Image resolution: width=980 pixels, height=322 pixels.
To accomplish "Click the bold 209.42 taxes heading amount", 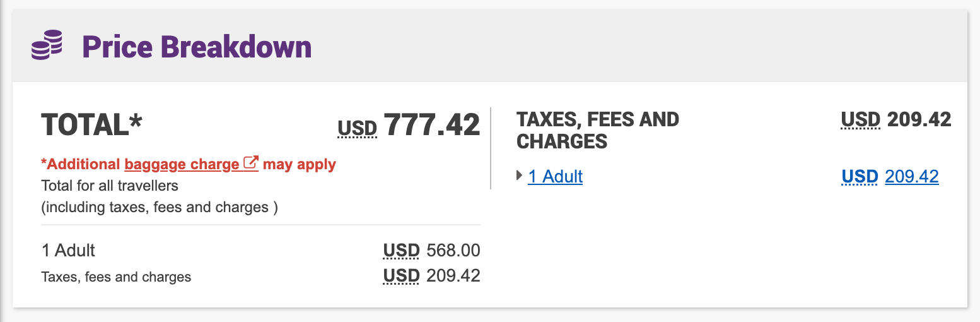I will pos(918,119).
